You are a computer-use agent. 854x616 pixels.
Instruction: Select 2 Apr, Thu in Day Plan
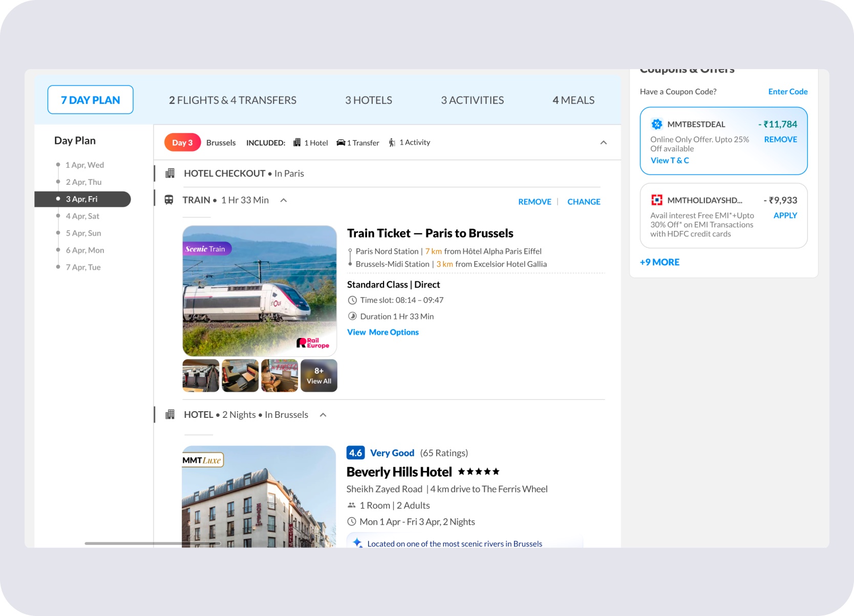click(83, 182)
